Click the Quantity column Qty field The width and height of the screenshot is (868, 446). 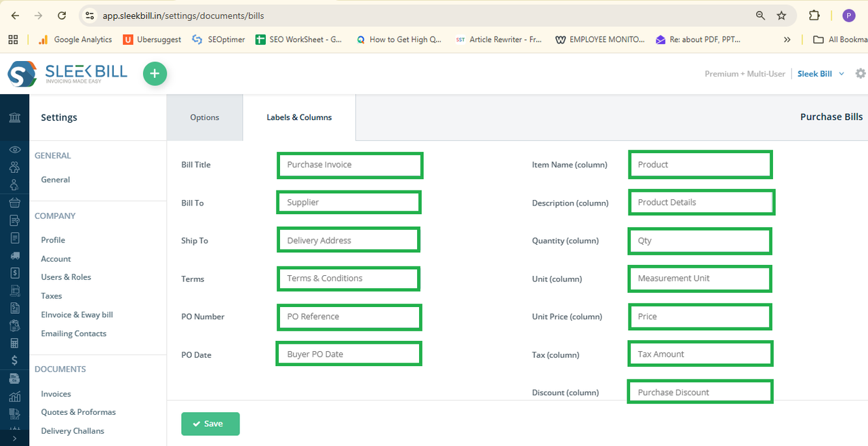701,241
